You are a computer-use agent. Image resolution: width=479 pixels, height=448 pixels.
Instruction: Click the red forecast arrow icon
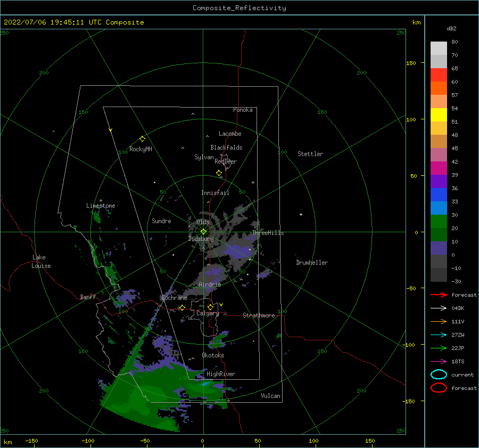click(x=439, y=295)
